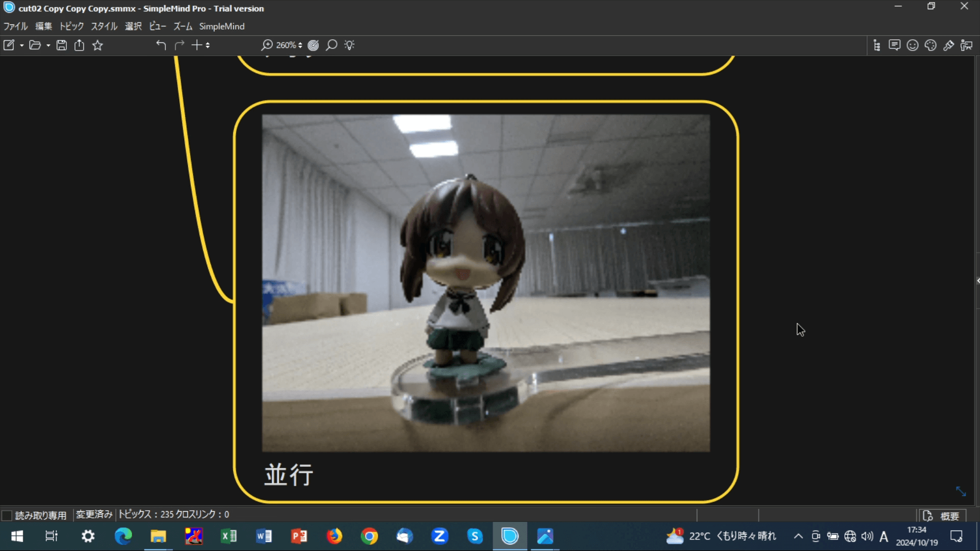The image size is (980, 551).
Task: Click the 概要 button in status bar
Action: pyautogui.click(x=943, y=516)
